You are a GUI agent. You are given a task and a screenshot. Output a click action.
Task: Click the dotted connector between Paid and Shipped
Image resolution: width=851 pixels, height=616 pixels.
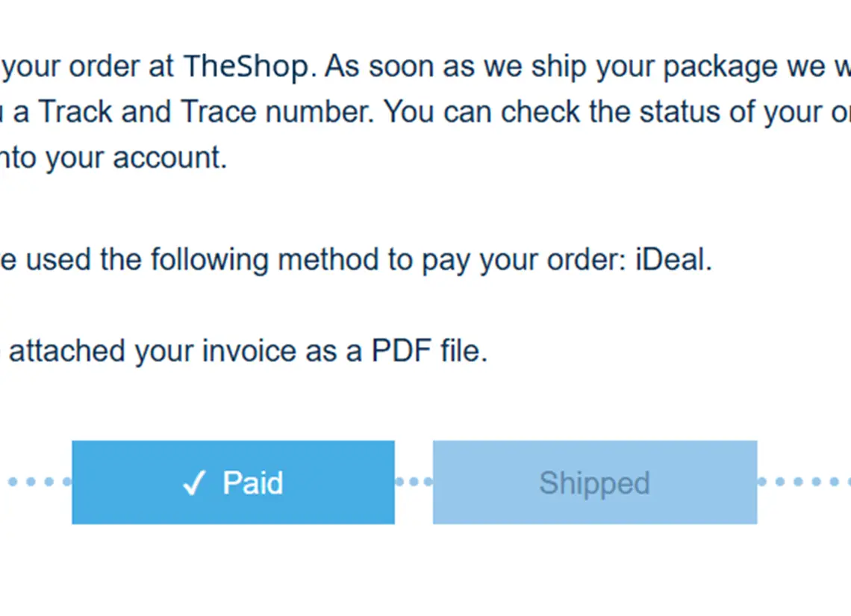[x=414, y=482]
